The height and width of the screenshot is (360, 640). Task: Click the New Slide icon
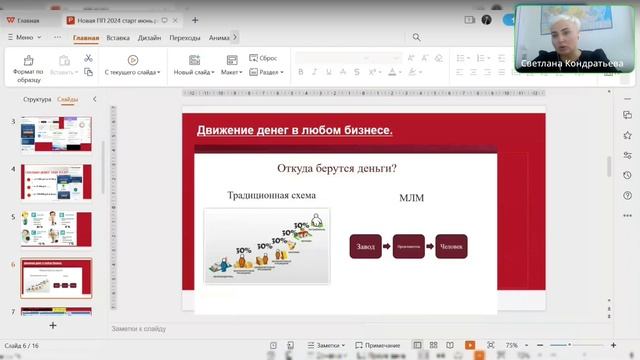coord(194,60)
